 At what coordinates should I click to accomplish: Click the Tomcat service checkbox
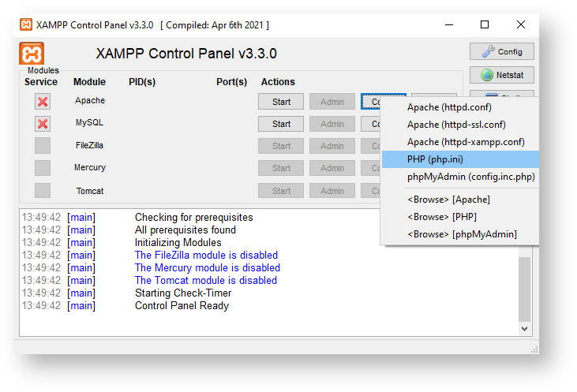[43, 191]
